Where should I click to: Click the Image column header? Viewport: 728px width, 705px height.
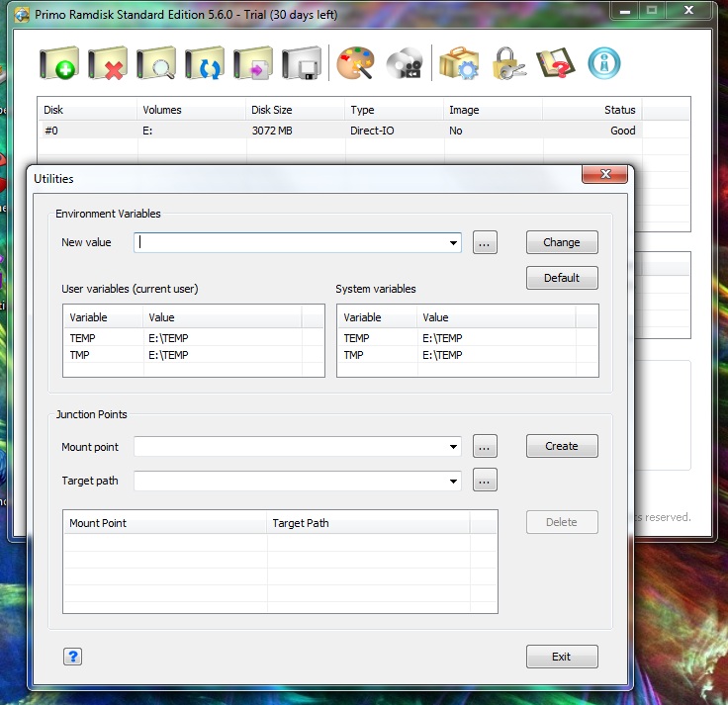click(493, 110)
